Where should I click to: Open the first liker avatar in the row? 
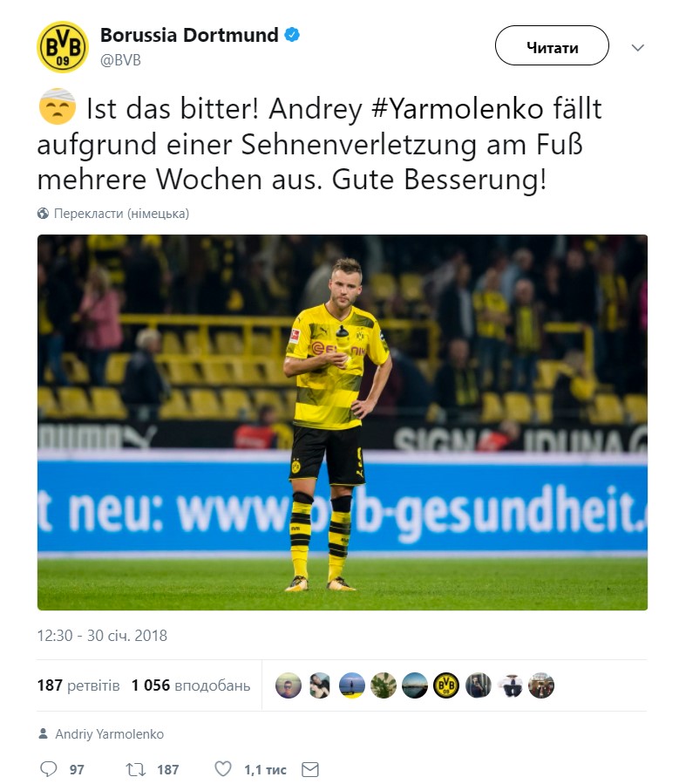pyautogui.click(x=289, y=685)
